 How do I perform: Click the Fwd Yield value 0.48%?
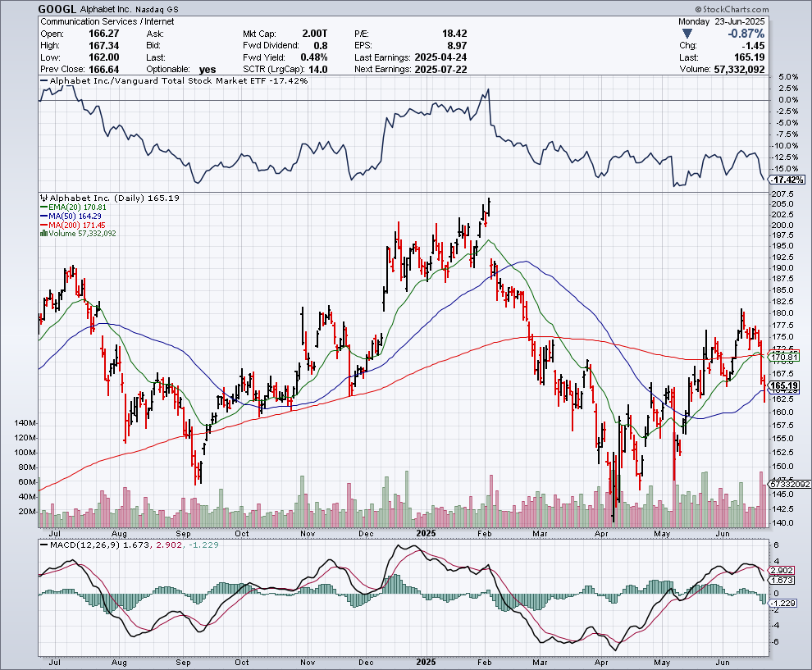[x=314, y=57]
